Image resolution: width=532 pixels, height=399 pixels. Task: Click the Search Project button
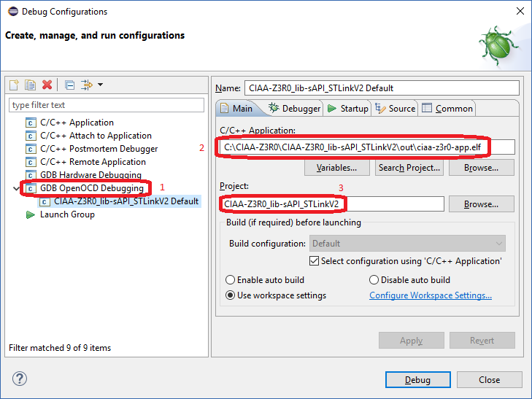(409, 168)
